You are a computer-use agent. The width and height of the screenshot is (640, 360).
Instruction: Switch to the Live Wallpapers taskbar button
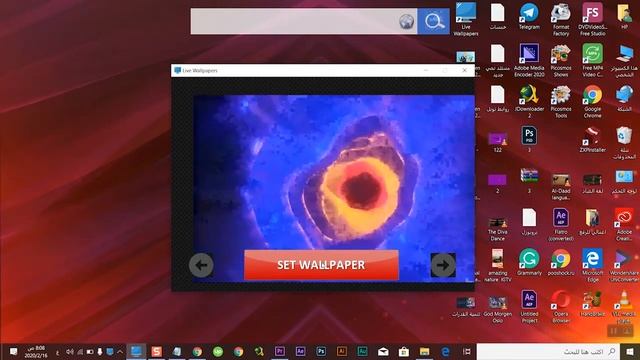click(x=136, y=351)
